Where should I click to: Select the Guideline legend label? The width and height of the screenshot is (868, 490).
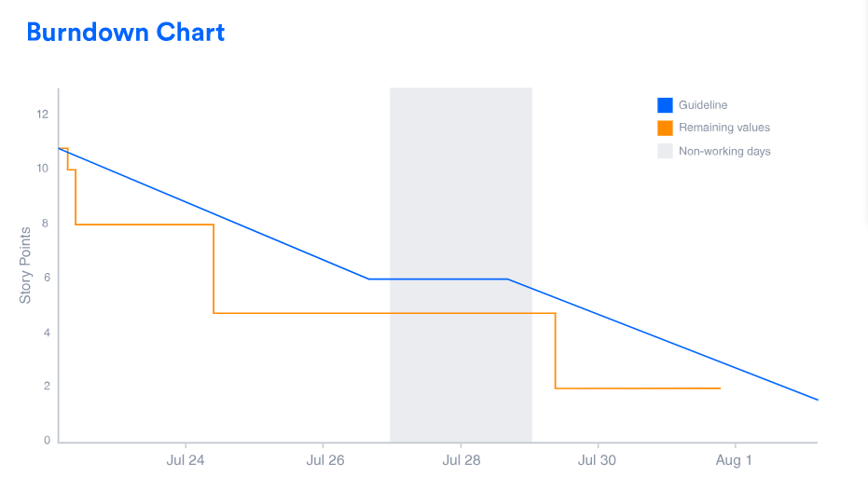(703, 105)
